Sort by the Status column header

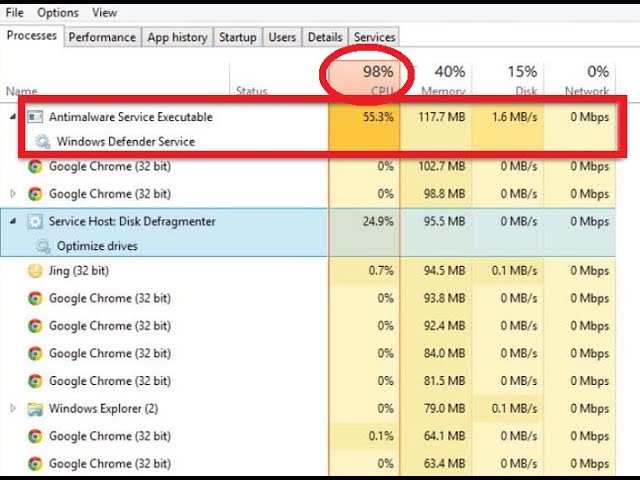coord(251,91)
